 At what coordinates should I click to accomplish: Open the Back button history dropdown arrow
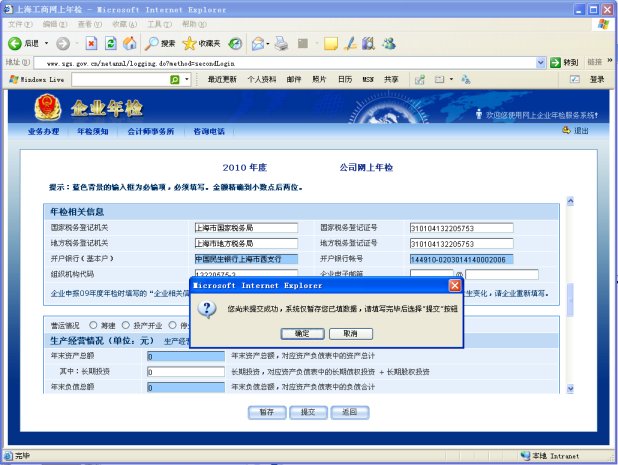tap(45, 44)
